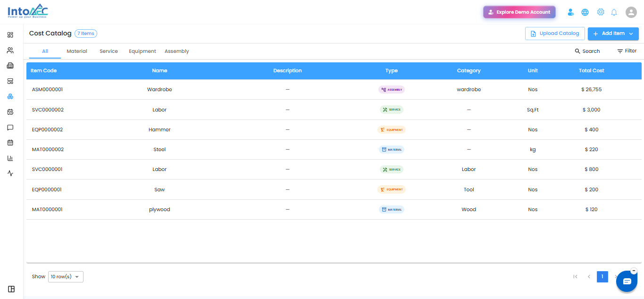Open the activity pulse sidebar icon
644x299 pixels.
(x=10, y=173)
